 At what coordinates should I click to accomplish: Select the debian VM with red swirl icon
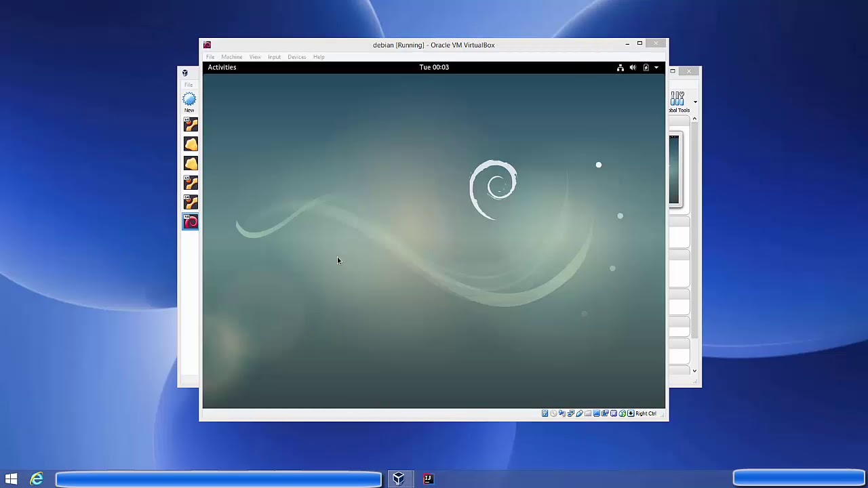tap(191, 222)
